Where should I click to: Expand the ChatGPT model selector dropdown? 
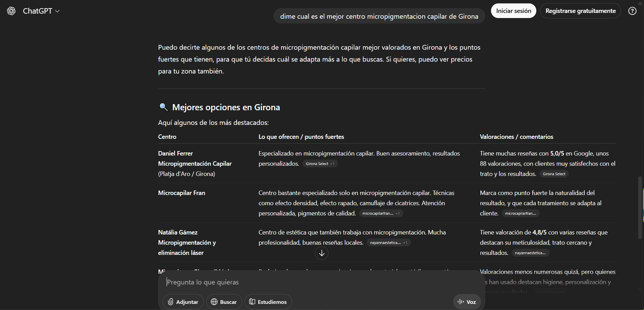point(57,11)
